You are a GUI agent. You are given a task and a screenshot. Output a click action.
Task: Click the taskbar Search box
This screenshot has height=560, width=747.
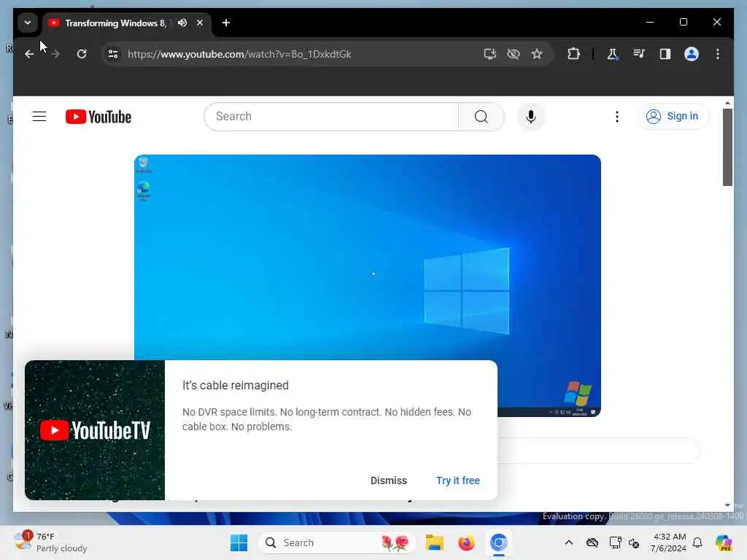[x=337, y=542]
